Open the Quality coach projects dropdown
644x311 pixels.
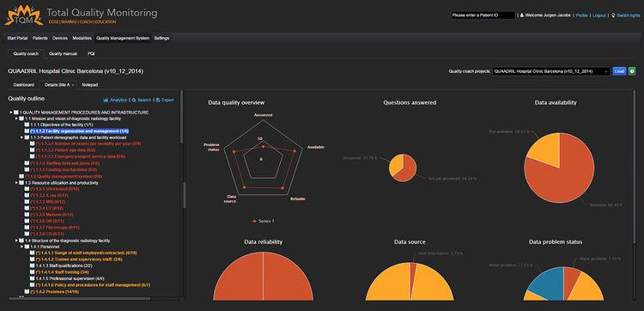pos(551,71)
